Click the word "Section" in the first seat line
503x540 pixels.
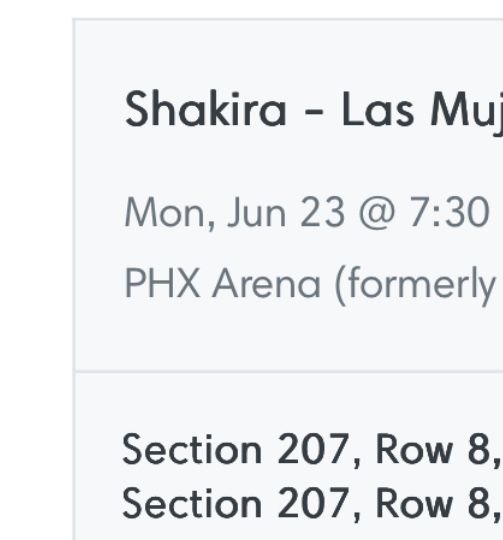pos(192,449)
